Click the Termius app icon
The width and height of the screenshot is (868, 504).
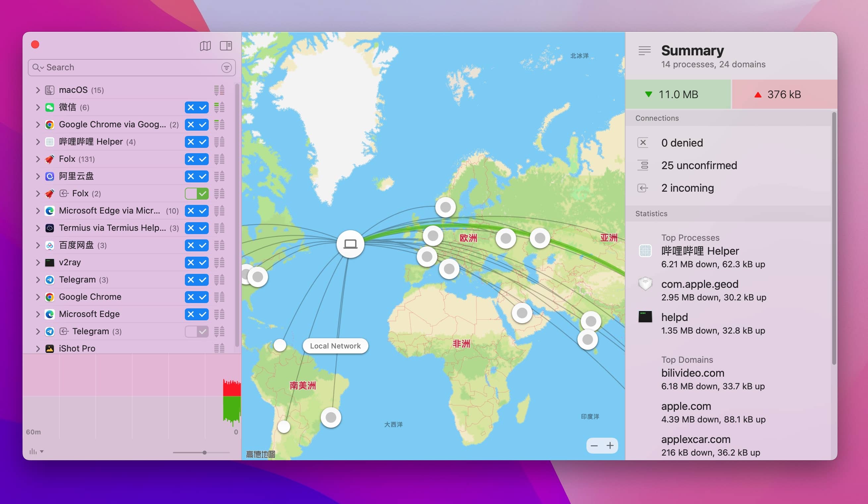point(50,228)
